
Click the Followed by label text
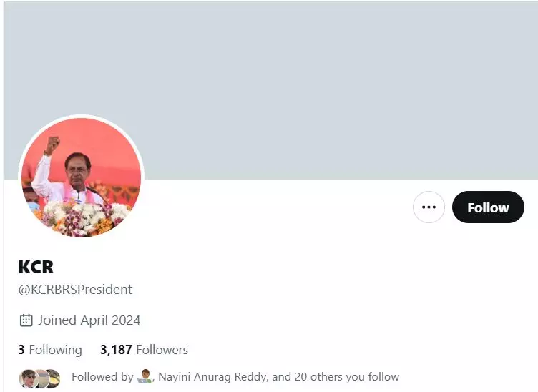tap(102, 377)
